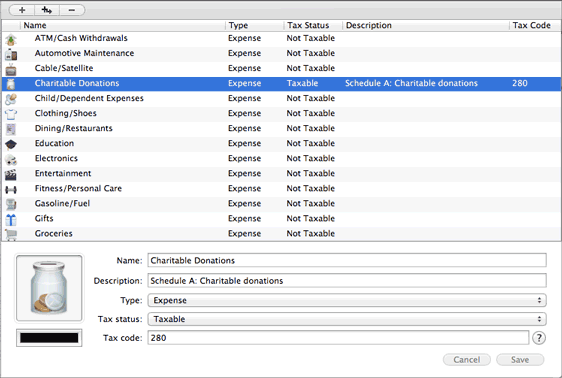Click the ATM/Cash Withdrawals category icon
562x378 pixels.
(11, 39)
